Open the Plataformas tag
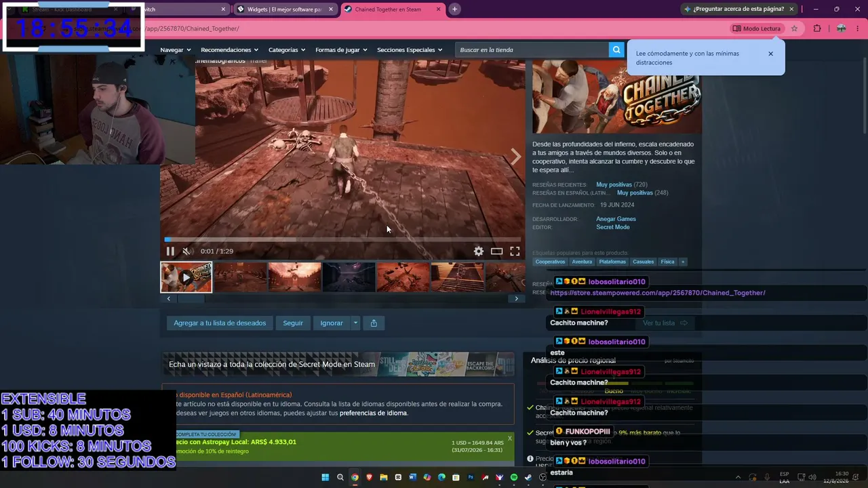The width and height of the screenshot is (868, 488). 612,262
